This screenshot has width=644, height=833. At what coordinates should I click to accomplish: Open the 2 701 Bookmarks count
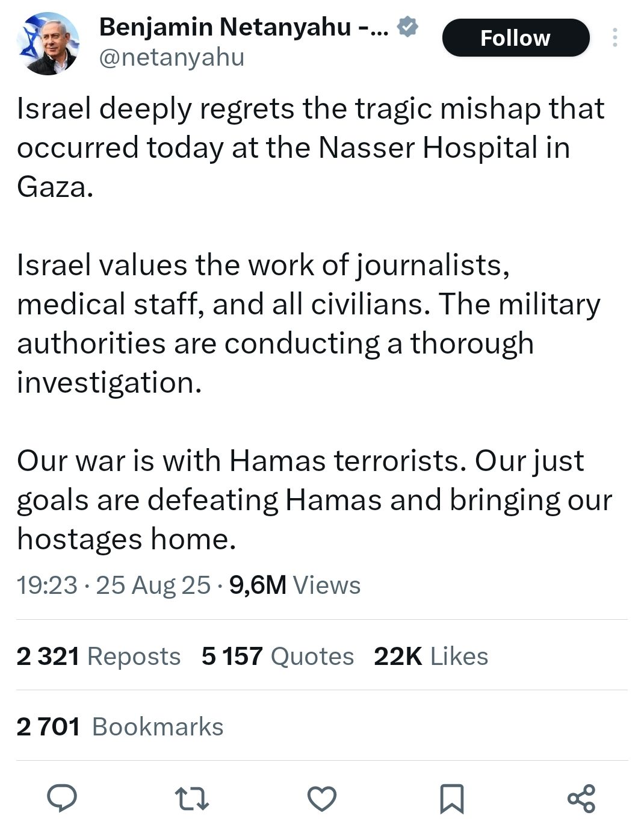(120, 726)
